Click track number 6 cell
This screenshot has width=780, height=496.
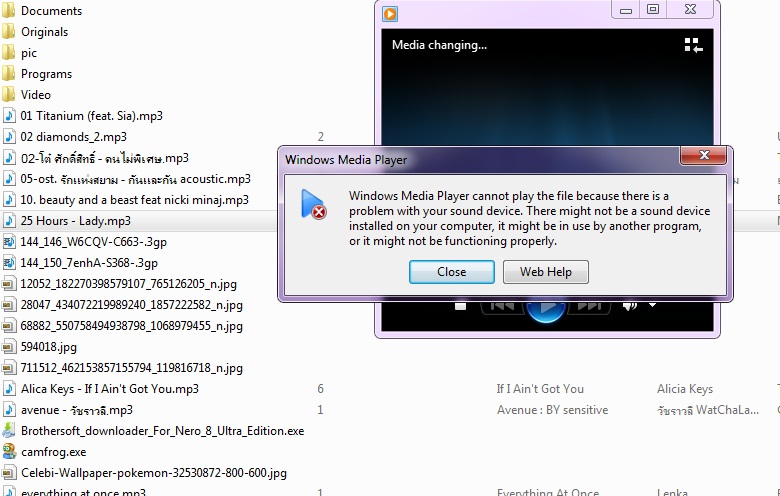click(x=320, y=389)
